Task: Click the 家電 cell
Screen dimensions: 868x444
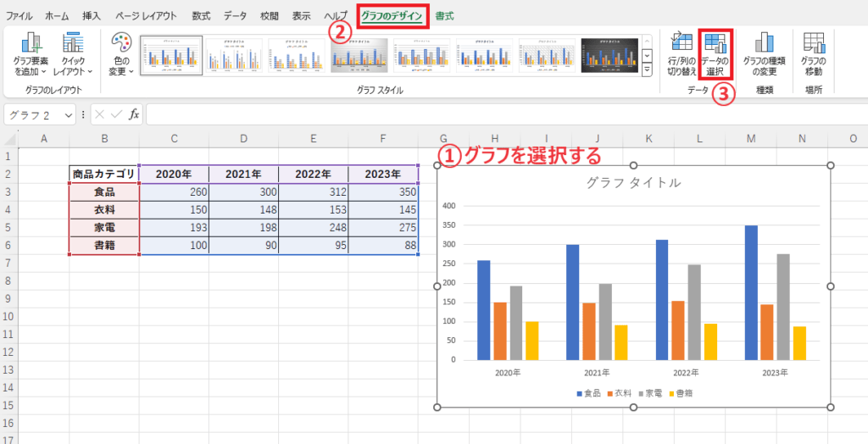Action: coord(104,228)
